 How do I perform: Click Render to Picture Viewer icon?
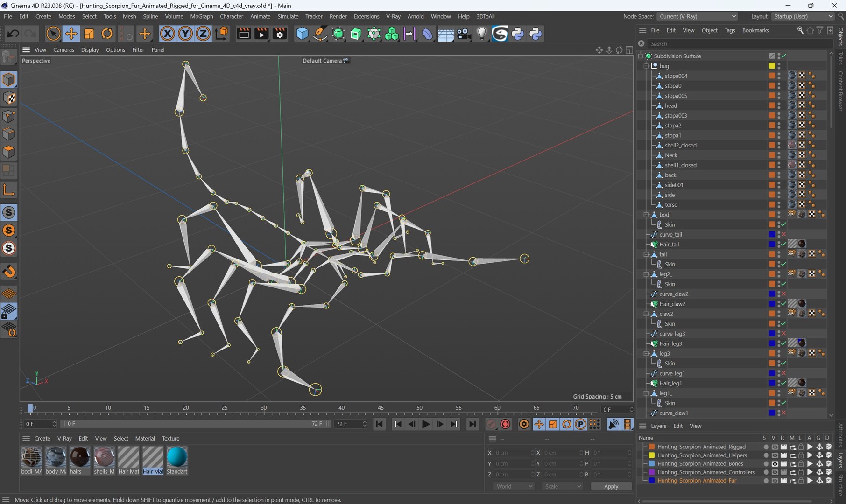pyautogui.click(x=261, y=34)
